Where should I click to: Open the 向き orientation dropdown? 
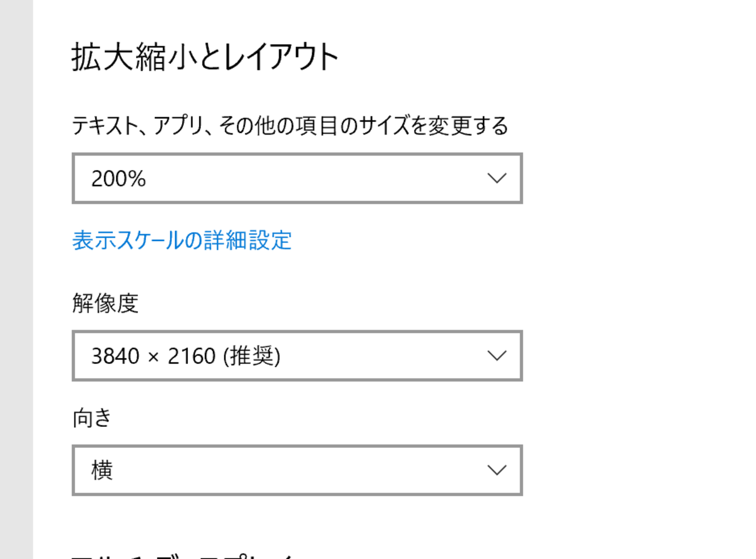297,470
